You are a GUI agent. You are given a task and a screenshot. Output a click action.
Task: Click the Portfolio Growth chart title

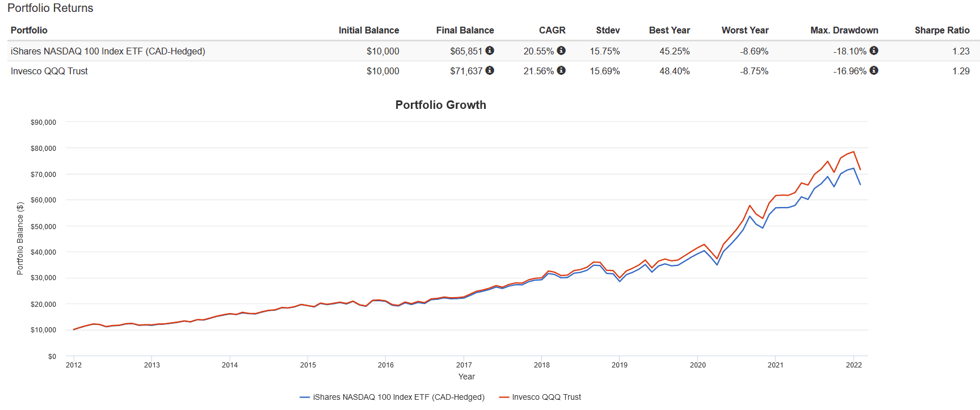[x=440, y=105]
